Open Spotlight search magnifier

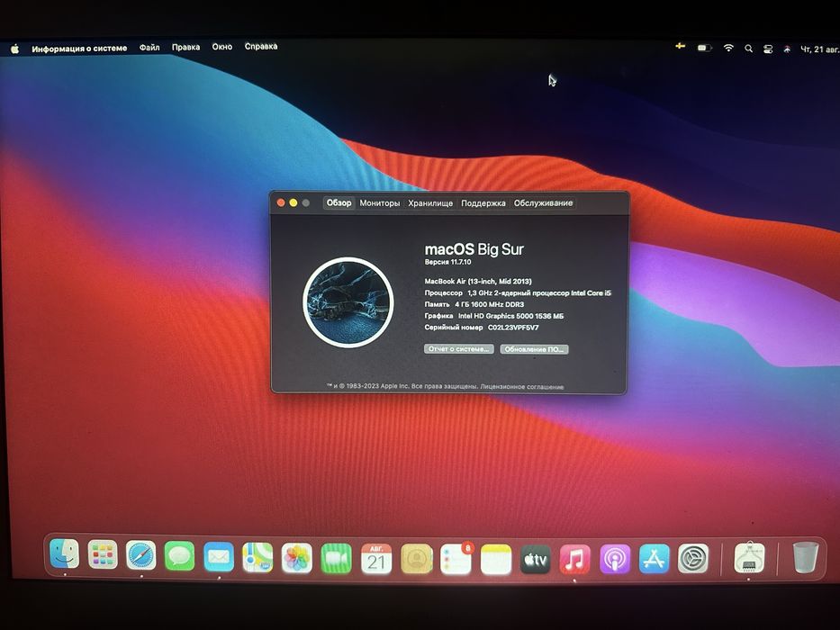tap(748, 49)
